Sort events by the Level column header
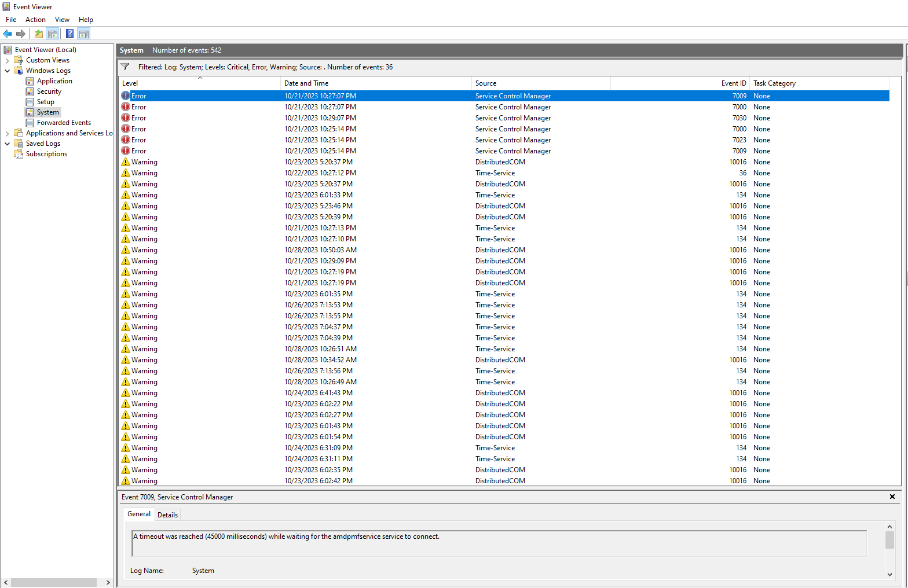 (x=199, y=83)
